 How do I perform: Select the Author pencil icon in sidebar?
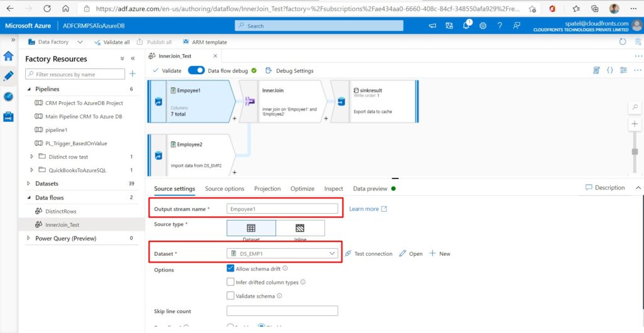pos(8,76)
